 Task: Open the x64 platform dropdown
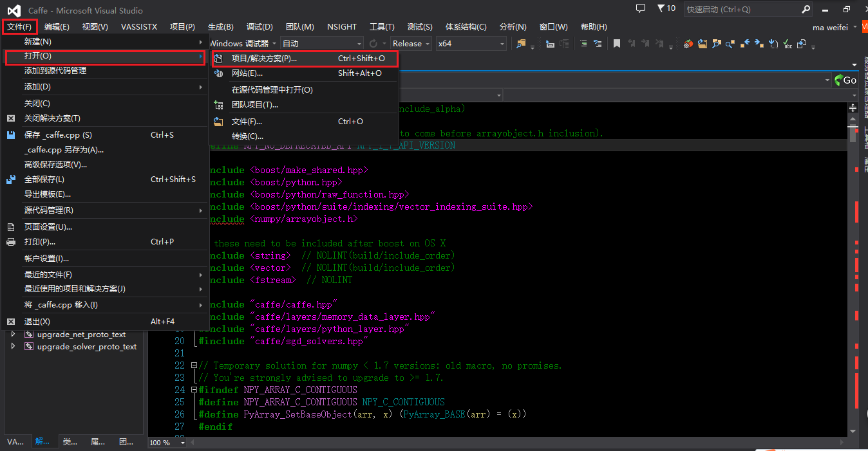click(x=471, y=44)
